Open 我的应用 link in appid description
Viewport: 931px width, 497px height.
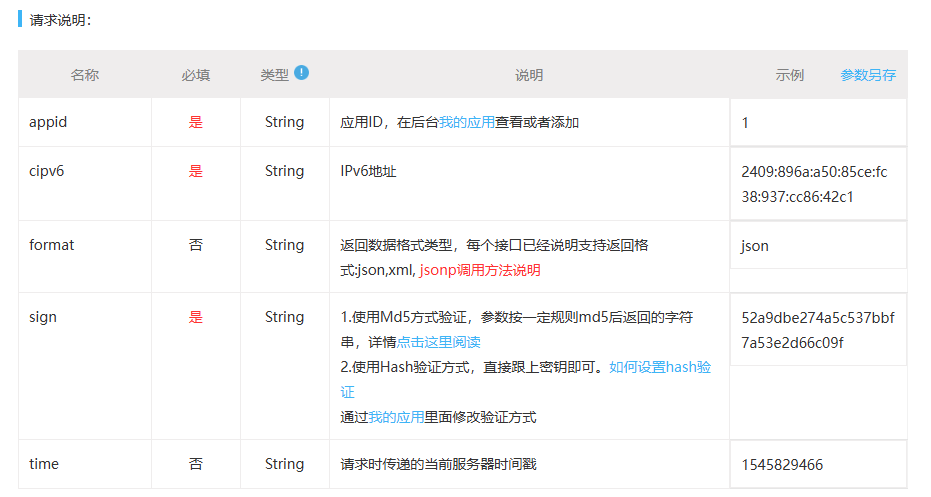467,122
